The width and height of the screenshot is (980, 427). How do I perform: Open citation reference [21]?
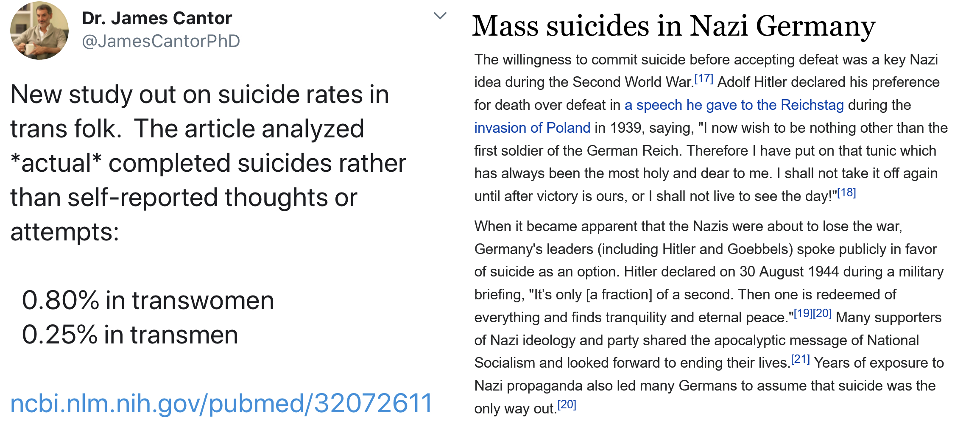click(x=801, y=359)
